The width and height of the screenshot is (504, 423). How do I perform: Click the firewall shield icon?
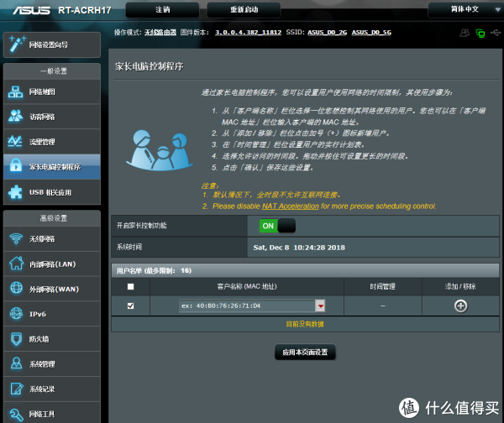16,339
